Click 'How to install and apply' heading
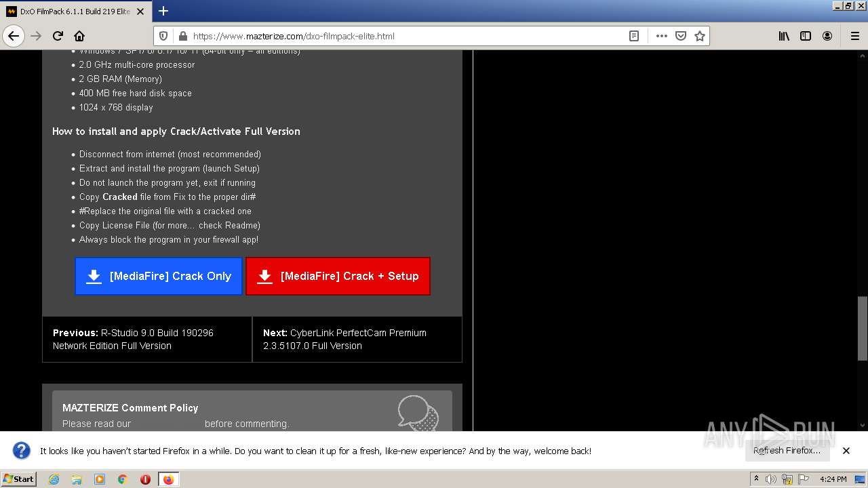This screenshot has width=868, height=488. click(x=176, y=131)
